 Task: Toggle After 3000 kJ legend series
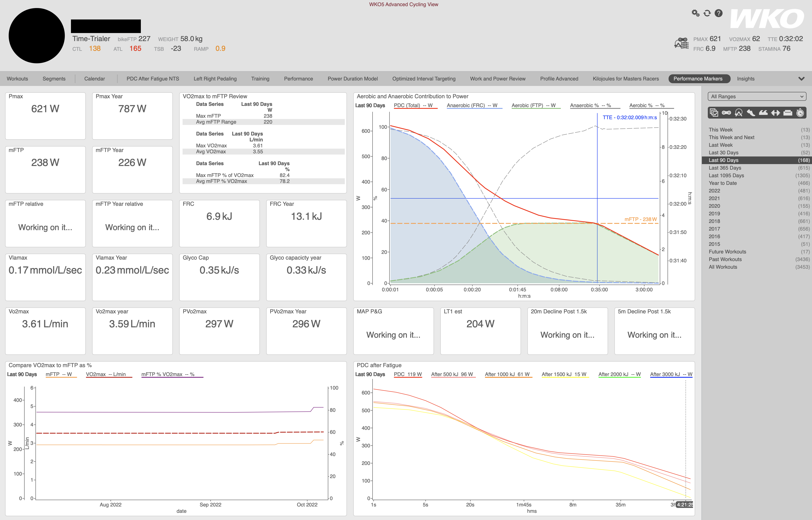[x=671, y=374]
